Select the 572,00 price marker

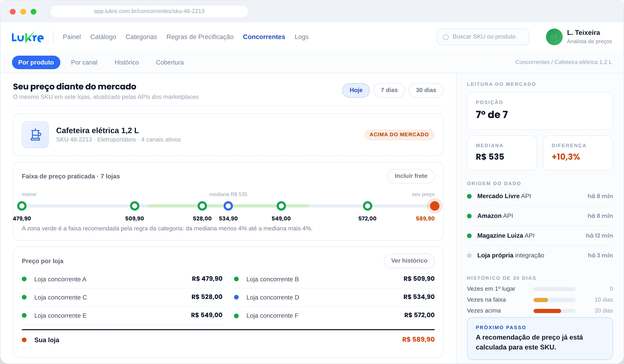(368, 206)
